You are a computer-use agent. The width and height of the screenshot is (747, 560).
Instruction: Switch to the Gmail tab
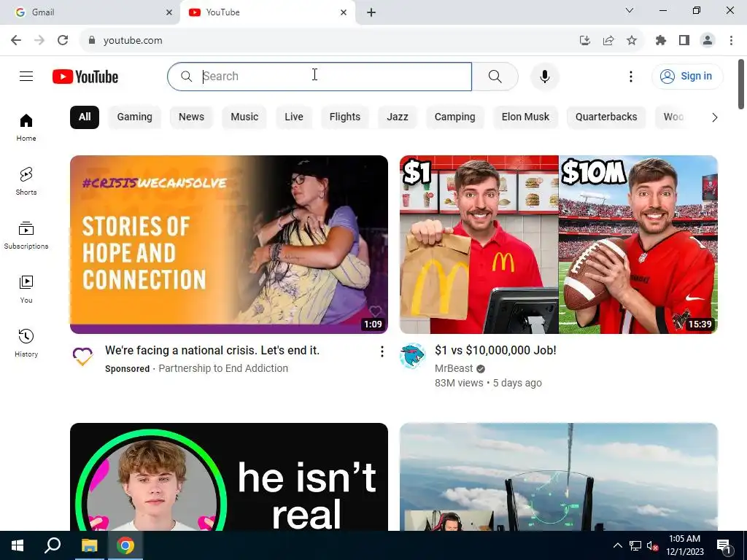pyautogui.click(x=90, y=12)
